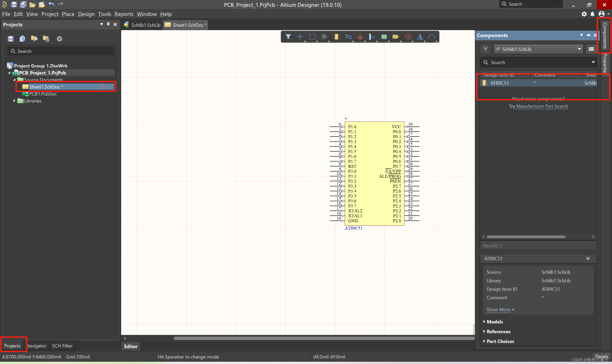Click the Components panel horizontal scrollbar

[x=526, y=237]
